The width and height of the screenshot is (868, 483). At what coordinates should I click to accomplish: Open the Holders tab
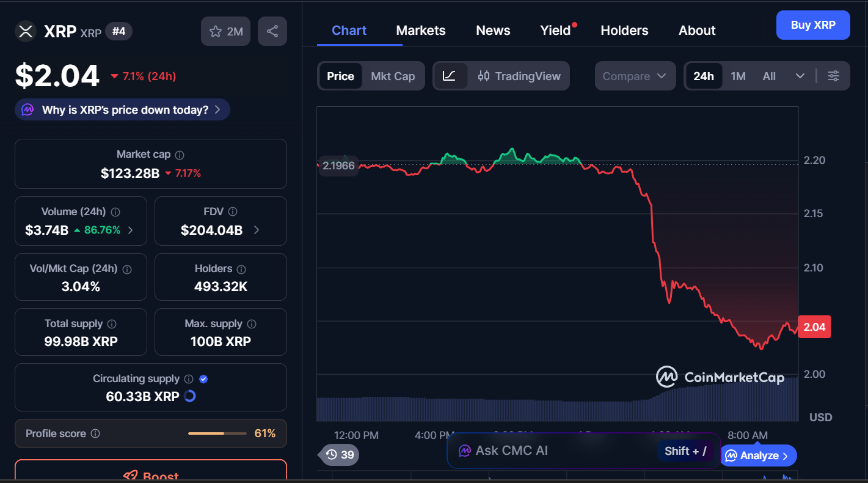pos(624,30)
